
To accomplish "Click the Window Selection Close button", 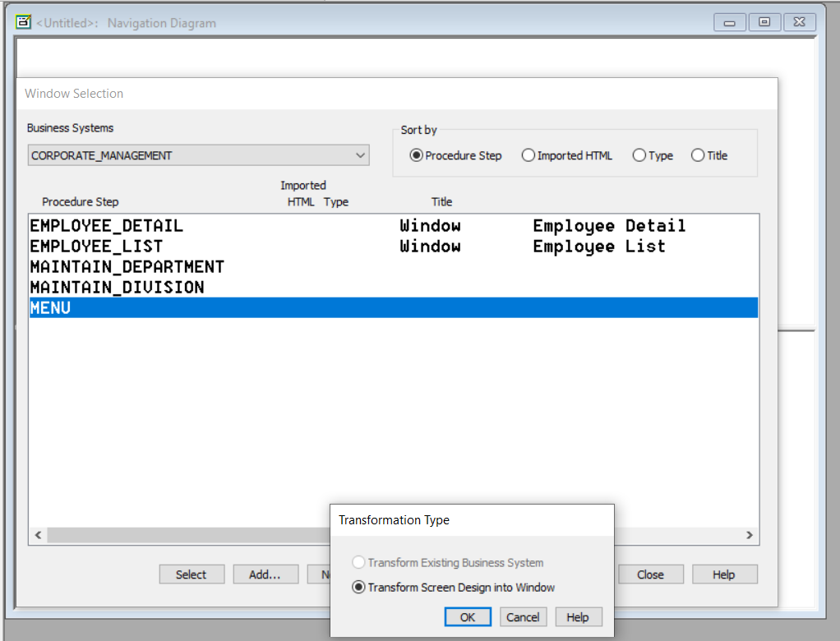I will pos(650,574).
